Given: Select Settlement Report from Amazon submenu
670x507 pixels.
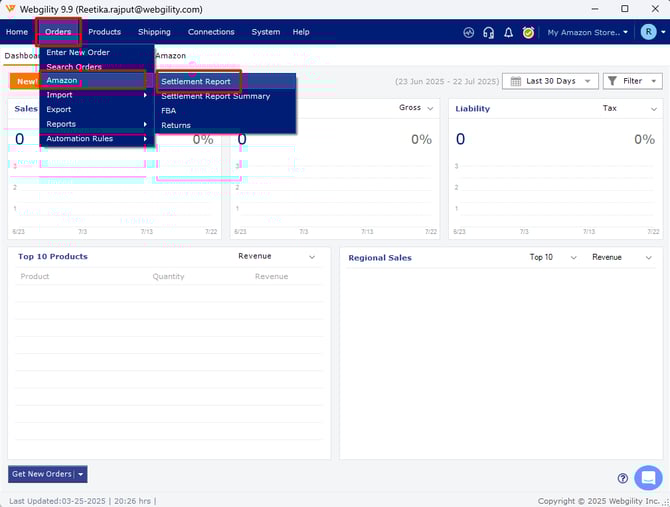Looking at the screenshot, I should [196, 81].
